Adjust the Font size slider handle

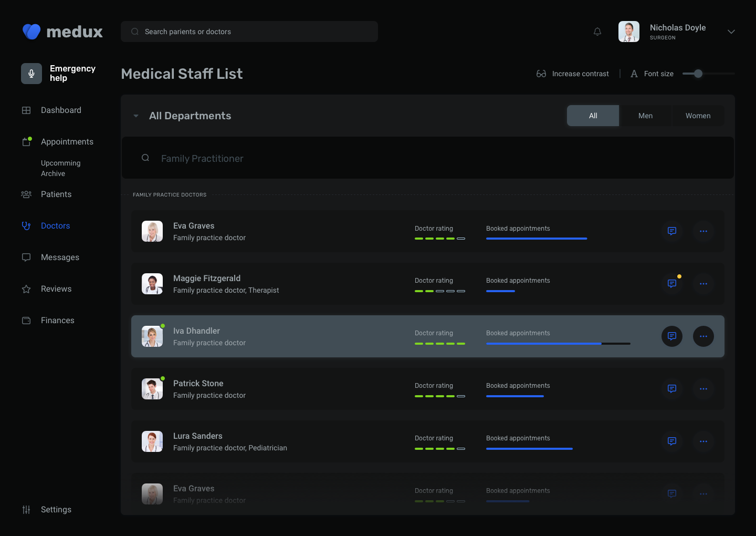(x=698, y=74)
